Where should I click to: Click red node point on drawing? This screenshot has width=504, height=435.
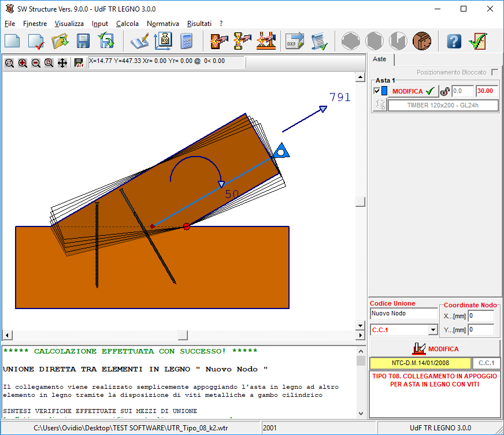[187, 226]
